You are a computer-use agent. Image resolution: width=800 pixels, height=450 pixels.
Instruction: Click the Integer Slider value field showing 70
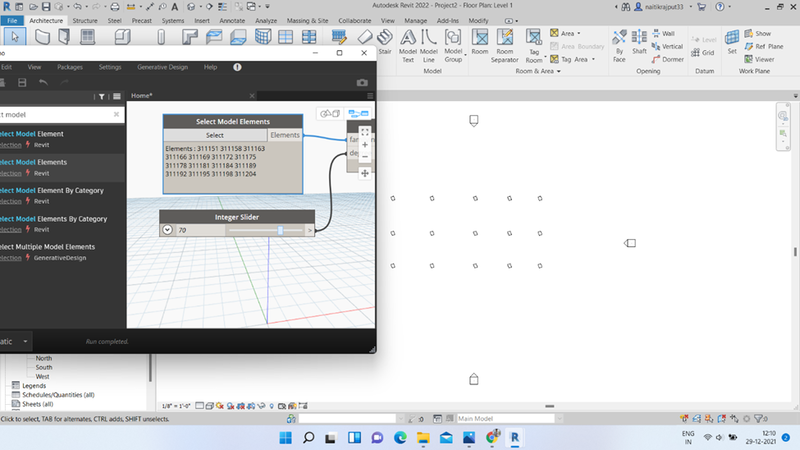(201, 230)
